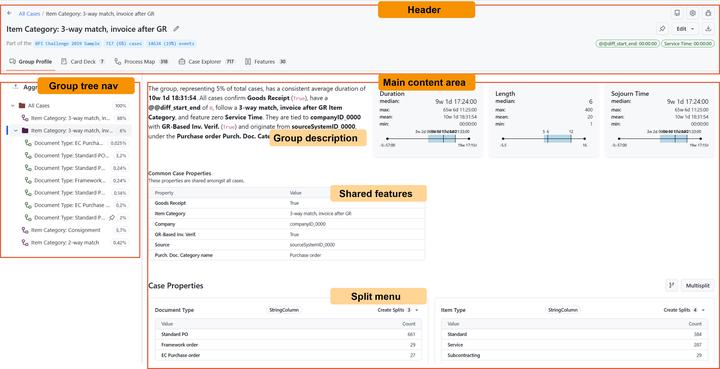Image resolution: width=720 pixels, height=369 pixels.
Task: Click StringColumn tag next to Item Type
Action: click(x=563, y=310)
